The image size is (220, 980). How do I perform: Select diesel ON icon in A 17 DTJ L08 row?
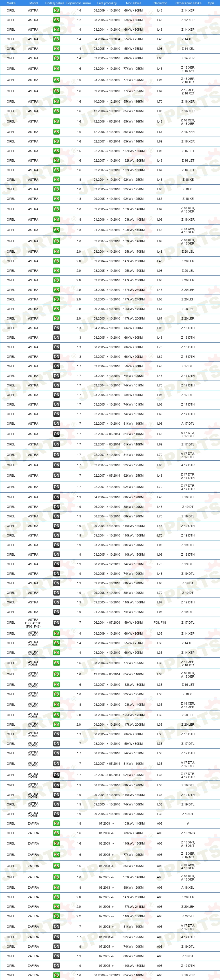click(56, 424)
